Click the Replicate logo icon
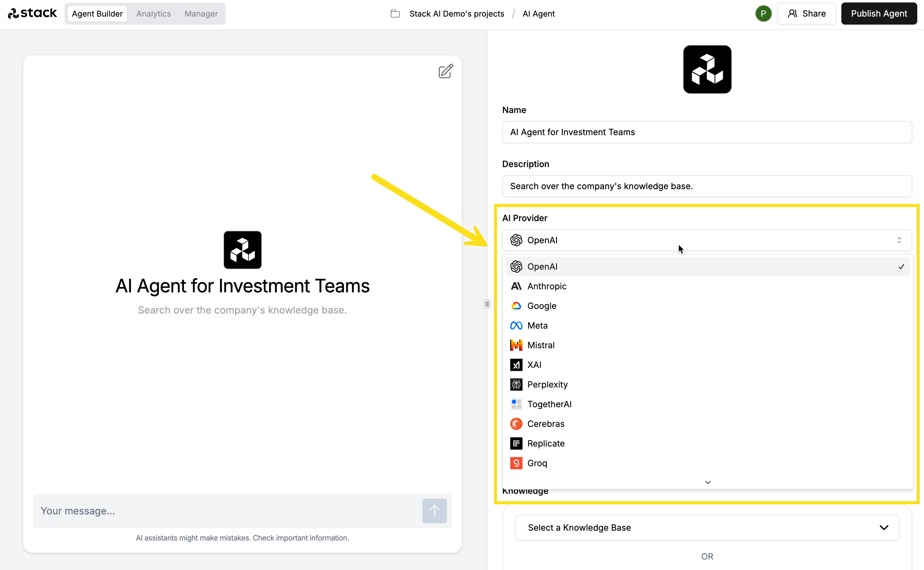The width and height of the screenshot is (924, 570). [x=516, y=443]
